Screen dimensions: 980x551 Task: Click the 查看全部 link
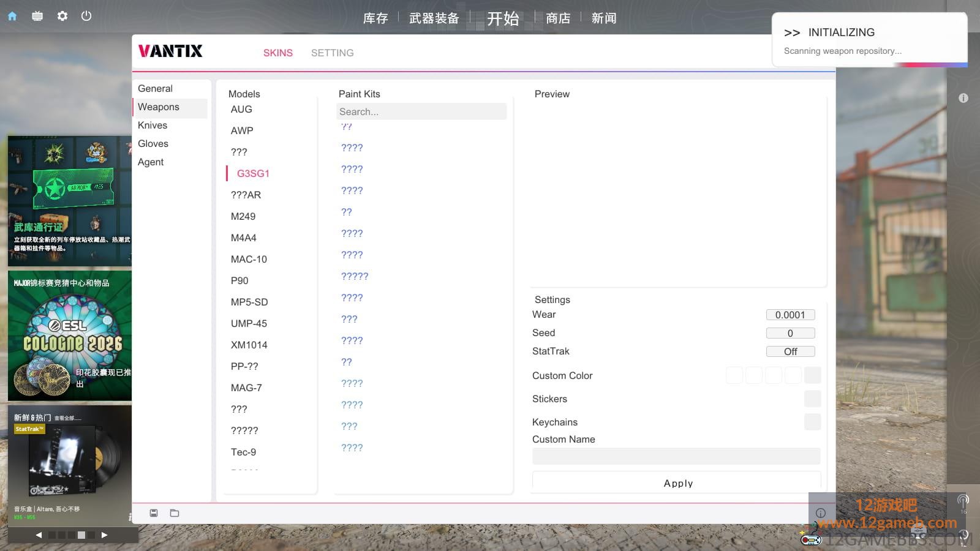click(67, 418)
